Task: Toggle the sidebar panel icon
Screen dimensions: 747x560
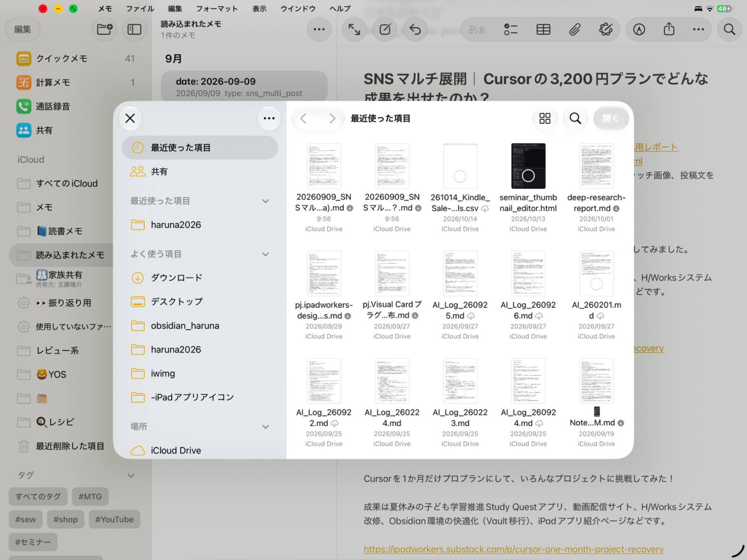Action: [x=134, y=29]
